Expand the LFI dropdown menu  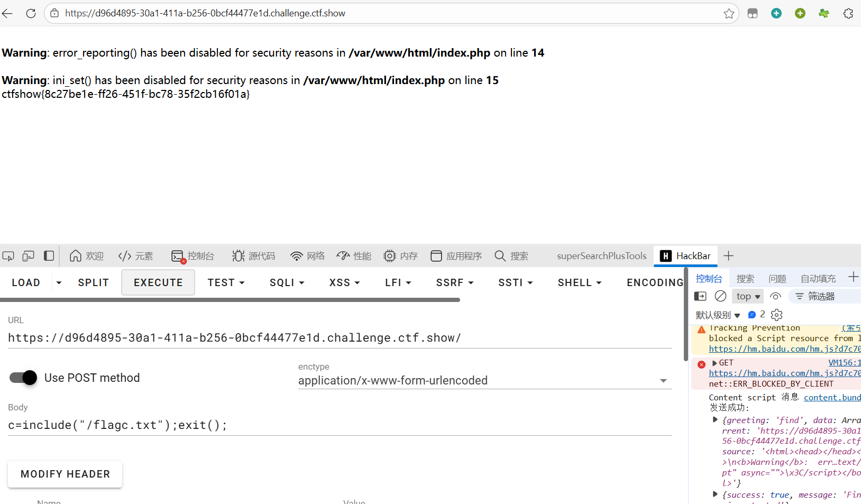coord(398,283)
